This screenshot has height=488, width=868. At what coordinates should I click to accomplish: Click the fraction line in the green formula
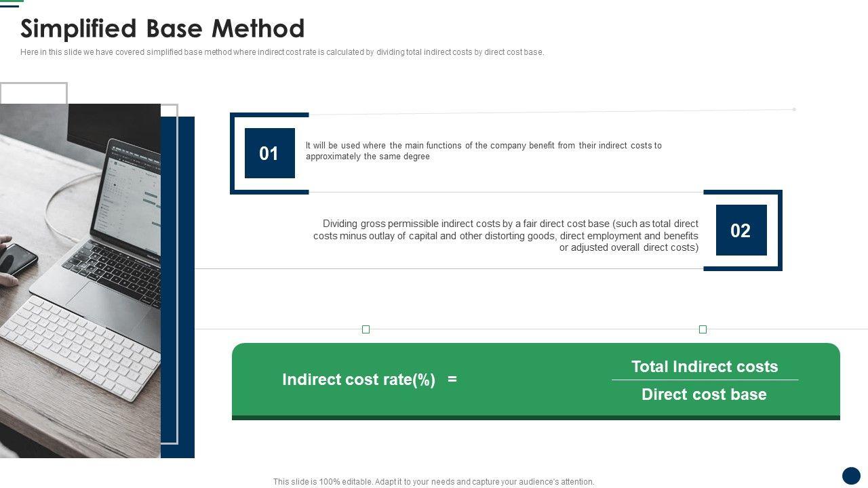(705, 380)
